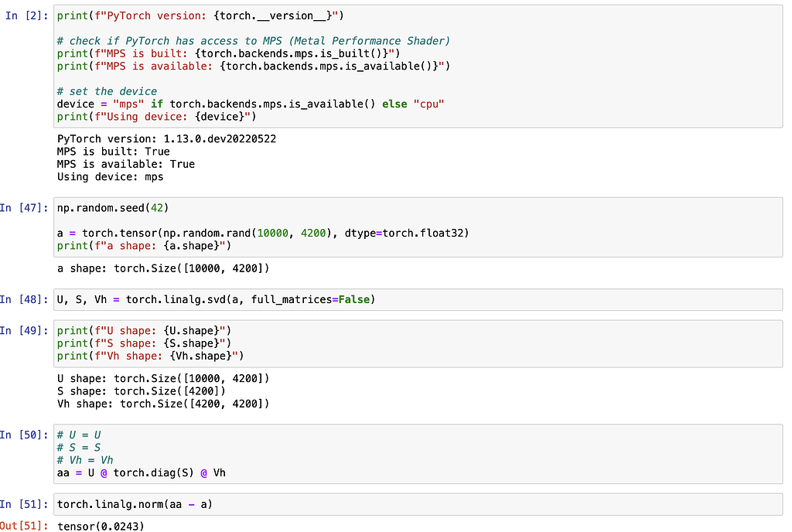The width and height of the screenshot is (792, 532).
Task: Click the 'Using device: mps' output line
Action: pyautogui.click(x=110, y=176)
